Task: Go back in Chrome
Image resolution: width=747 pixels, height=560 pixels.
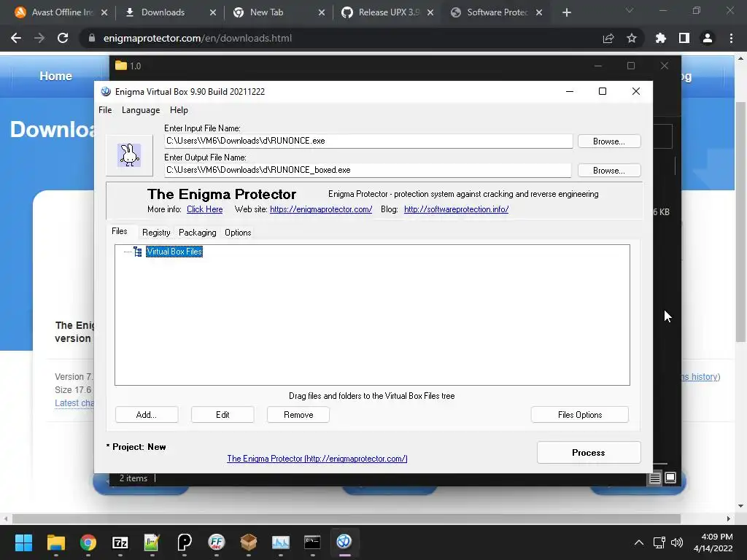Action: pyautogui.click(x=16, y=38)
